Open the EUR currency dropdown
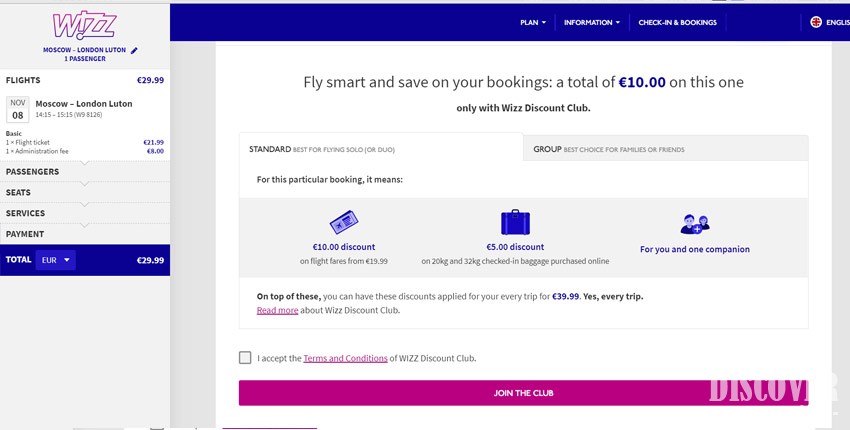Viewport: 850px width, 430px height. [x=55, y=260]
